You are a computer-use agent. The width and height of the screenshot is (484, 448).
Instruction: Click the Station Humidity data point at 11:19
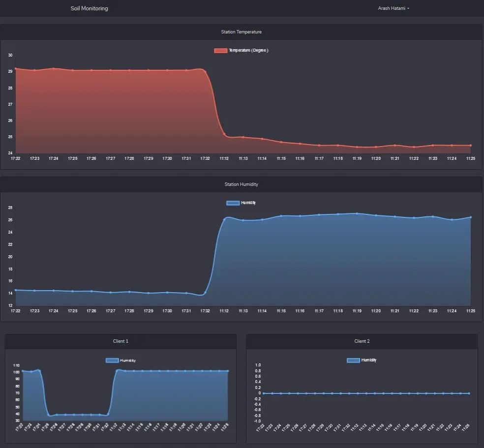coord(357,213)
